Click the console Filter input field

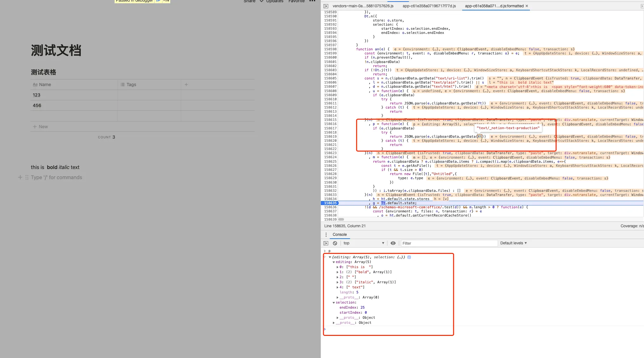coord(449,243)
